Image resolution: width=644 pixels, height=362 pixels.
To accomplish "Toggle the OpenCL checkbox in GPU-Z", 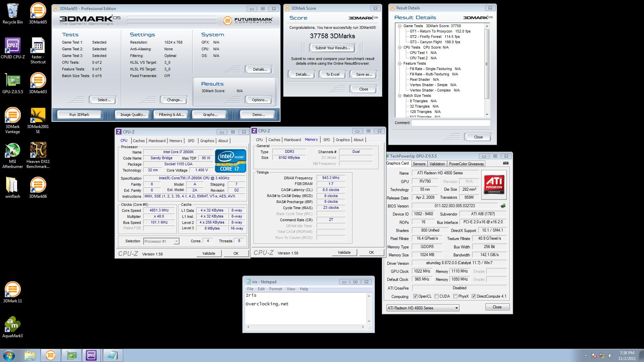I will (x=415, y=296).
